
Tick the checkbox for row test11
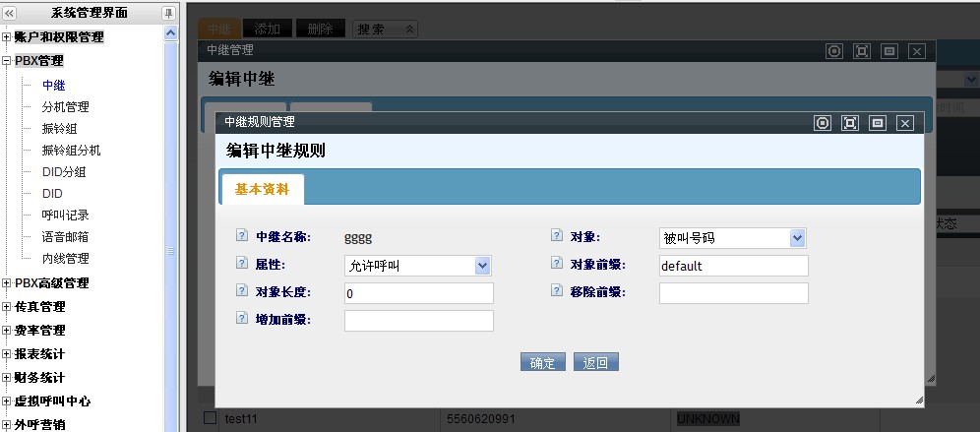[209, 418]
